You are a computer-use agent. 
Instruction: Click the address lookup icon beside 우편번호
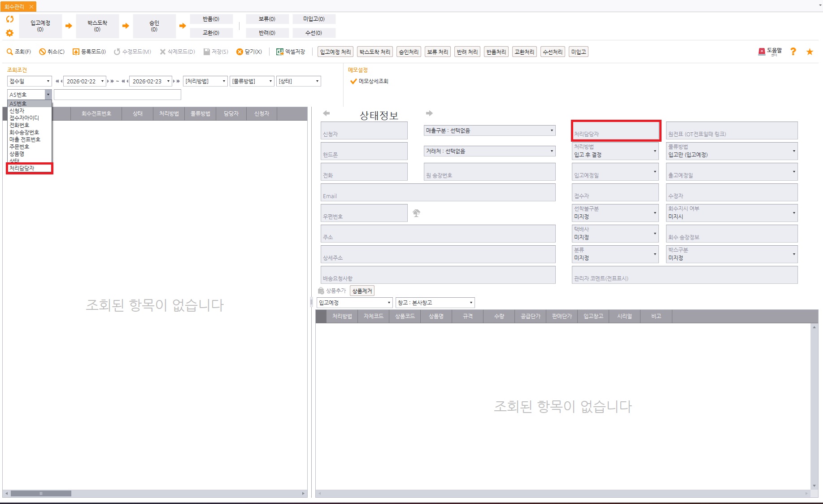(x=417, y=213)
